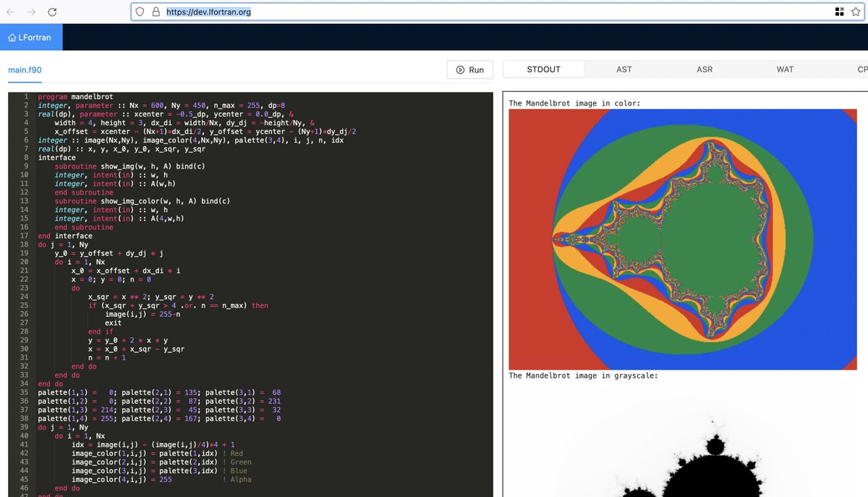Click the browser back arrow
868x497 pixels.
12,12
